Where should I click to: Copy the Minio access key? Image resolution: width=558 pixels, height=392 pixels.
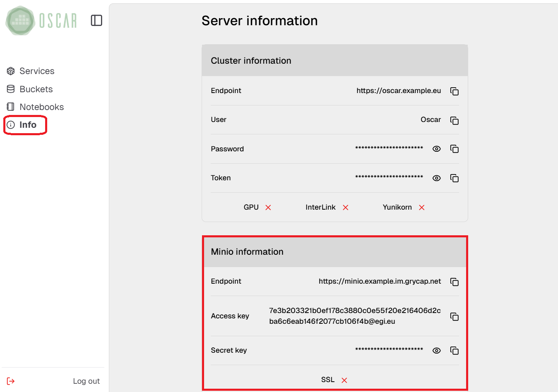tap(454, 316)
